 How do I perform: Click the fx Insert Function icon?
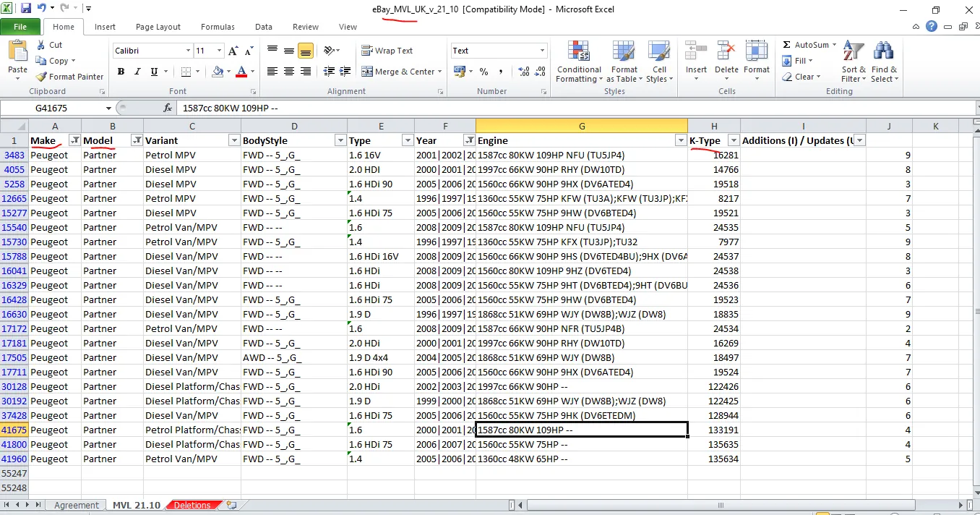pos(168,108)
